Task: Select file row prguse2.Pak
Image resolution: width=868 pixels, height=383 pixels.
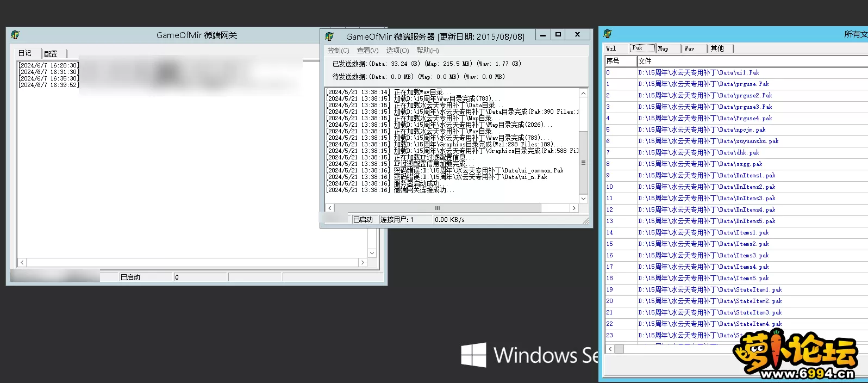Action: (736, 95)
